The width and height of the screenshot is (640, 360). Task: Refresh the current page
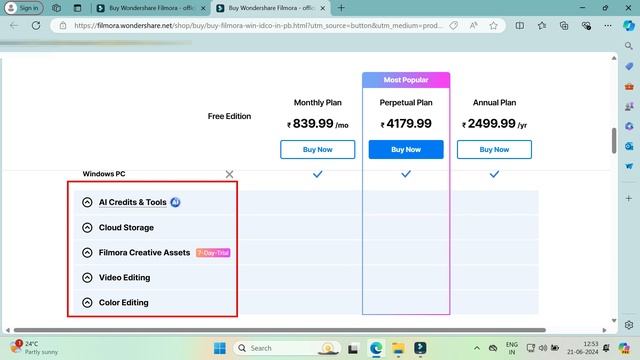(36, 26)
